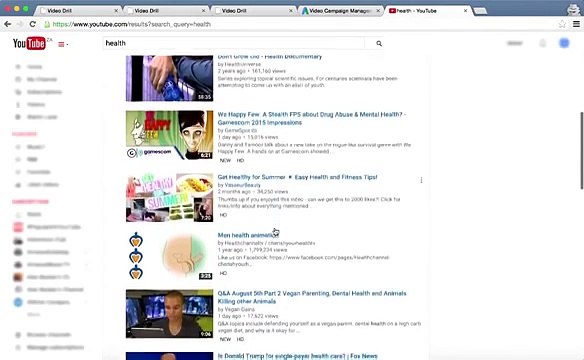Click the Home icon in the sidebar

18,67
